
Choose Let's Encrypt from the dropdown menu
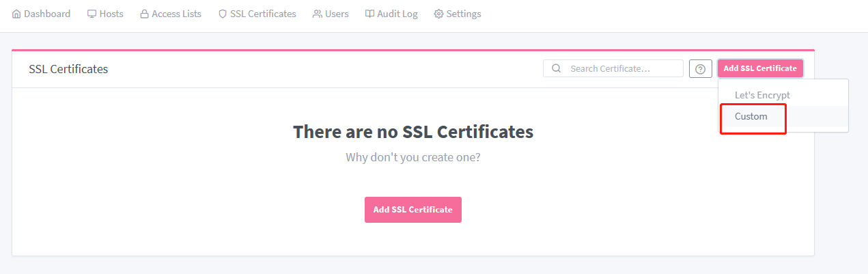click(x=762, y=95)
